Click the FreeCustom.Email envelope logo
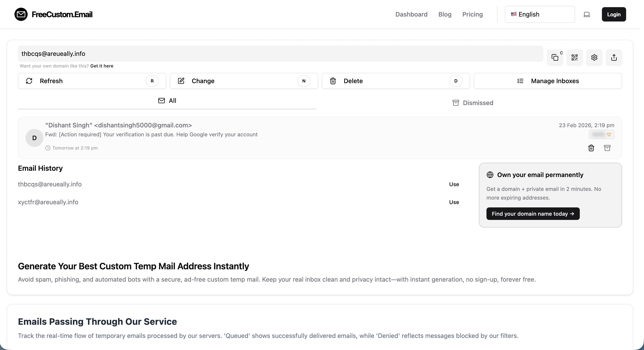This screenshot has width=644, height=350. [21, 14]
